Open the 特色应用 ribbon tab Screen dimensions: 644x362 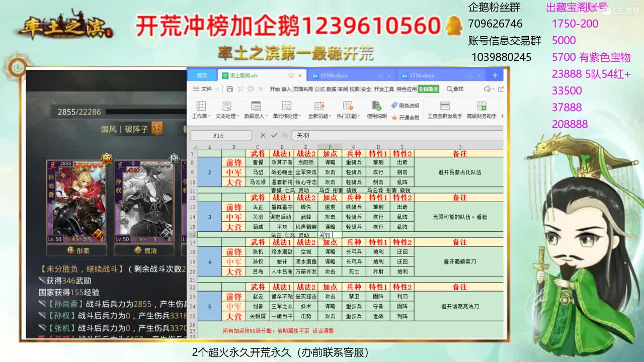tap(407, 89)
